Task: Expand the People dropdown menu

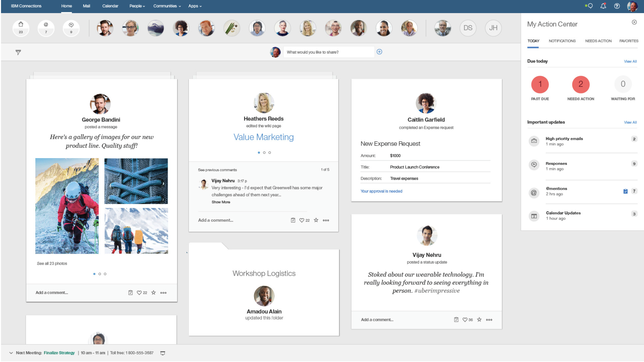Action: point(137,6)
